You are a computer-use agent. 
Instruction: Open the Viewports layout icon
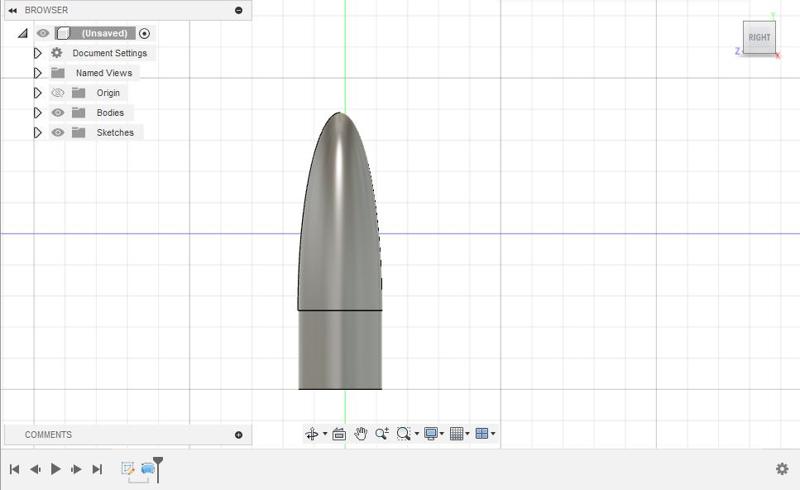(482, 434)
